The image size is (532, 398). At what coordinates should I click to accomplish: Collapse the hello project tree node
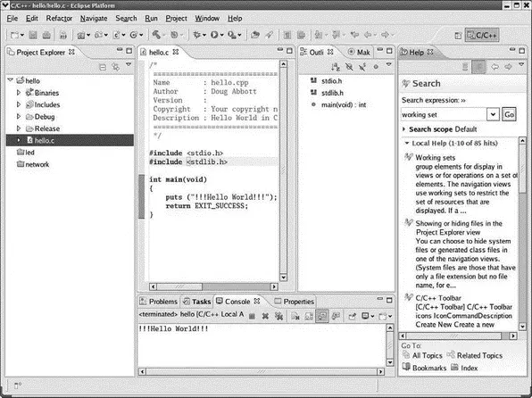[10, 80]
